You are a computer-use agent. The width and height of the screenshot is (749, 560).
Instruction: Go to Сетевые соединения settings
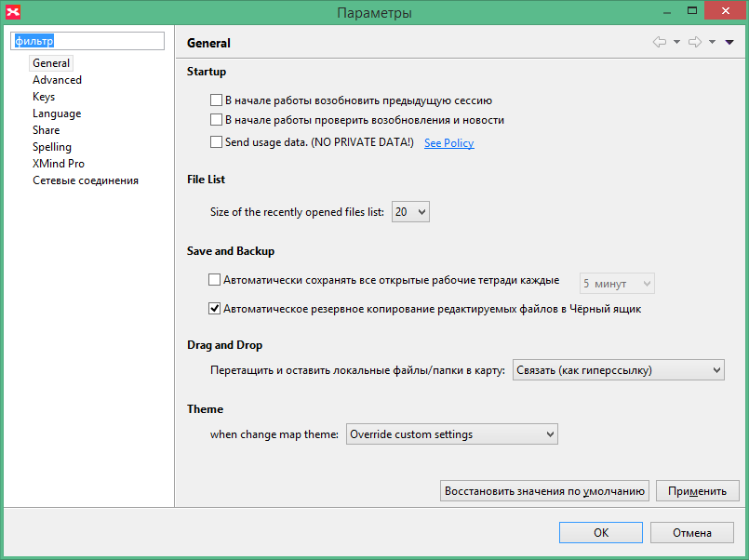coord(86,180)
